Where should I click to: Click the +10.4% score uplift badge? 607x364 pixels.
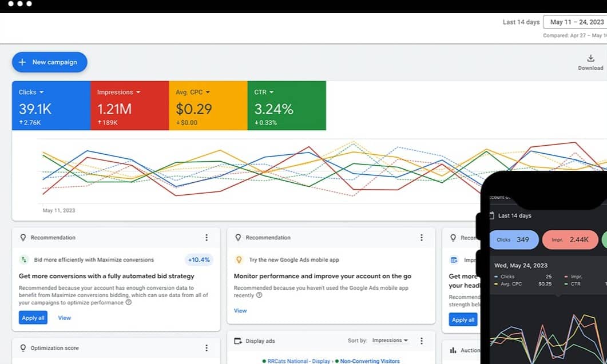click(x=199, y=259)
